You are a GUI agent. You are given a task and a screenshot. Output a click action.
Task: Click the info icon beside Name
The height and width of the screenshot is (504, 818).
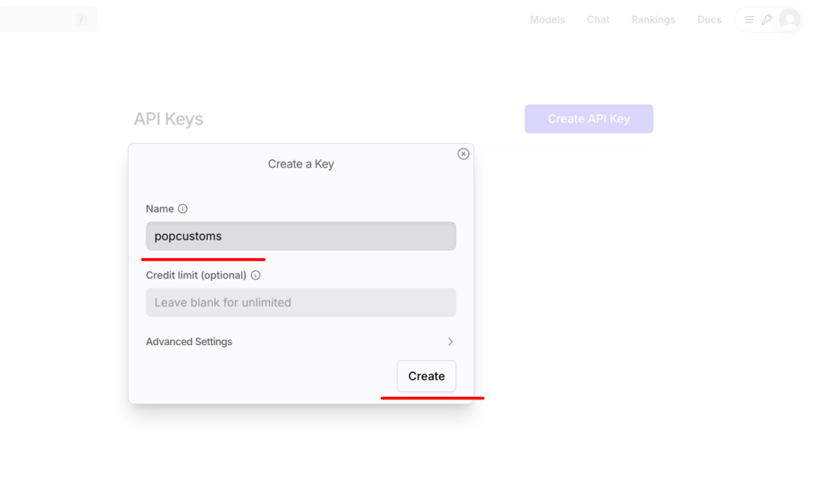183,208
